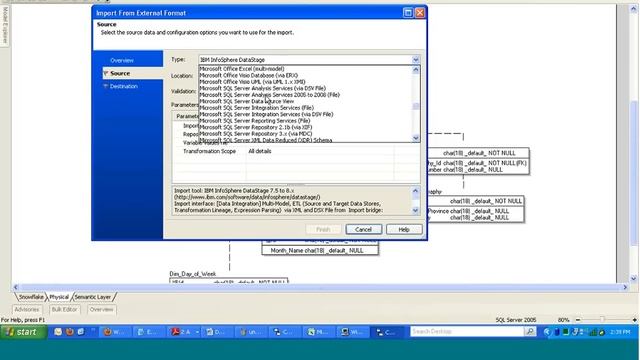Click the type list scrollbar thumb
Image resolution: width=640 pixels, height=360 pixels.
coord(416,107)
